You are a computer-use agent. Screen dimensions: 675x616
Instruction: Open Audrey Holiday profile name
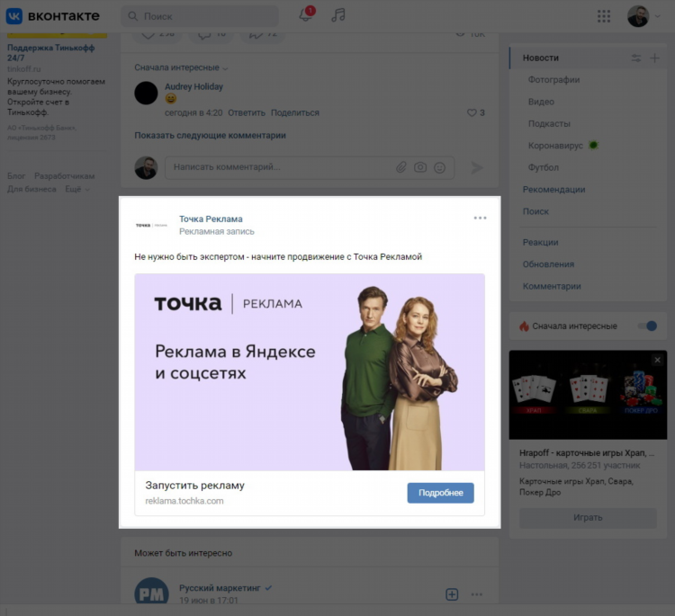(193, 87)
